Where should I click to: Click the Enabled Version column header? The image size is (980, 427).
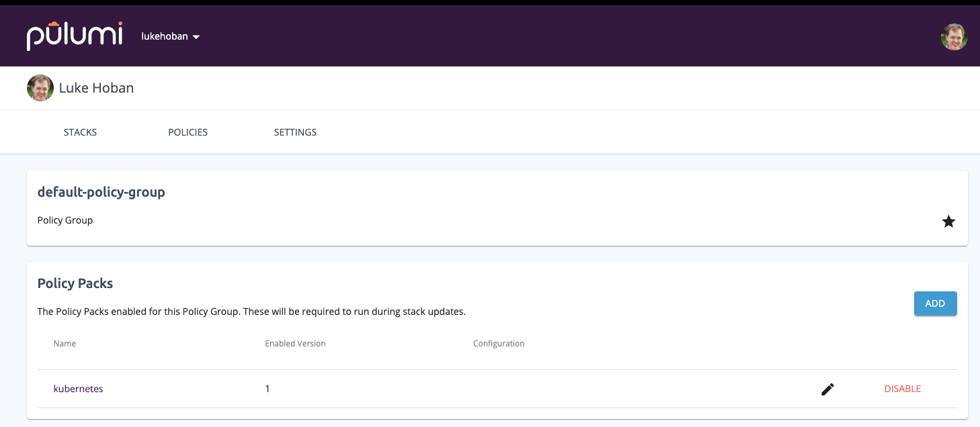tap(295, 343)
